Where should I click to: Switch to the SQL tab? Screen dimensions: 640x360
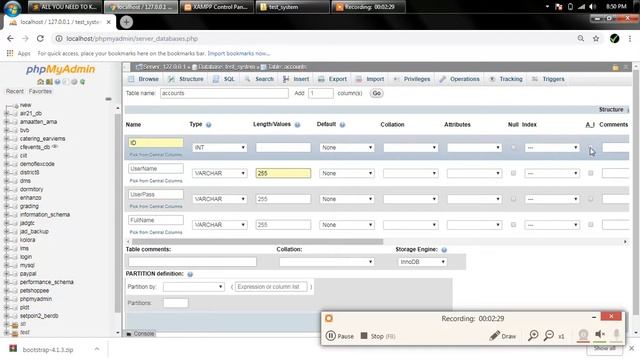coord(224,79)
